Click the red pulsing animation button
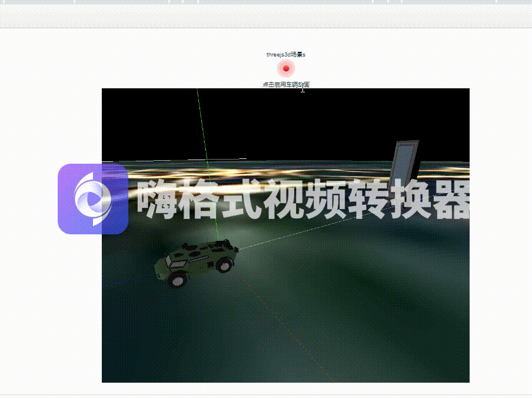This screenshot has width=532, height=398. click(x=287, y=68)
